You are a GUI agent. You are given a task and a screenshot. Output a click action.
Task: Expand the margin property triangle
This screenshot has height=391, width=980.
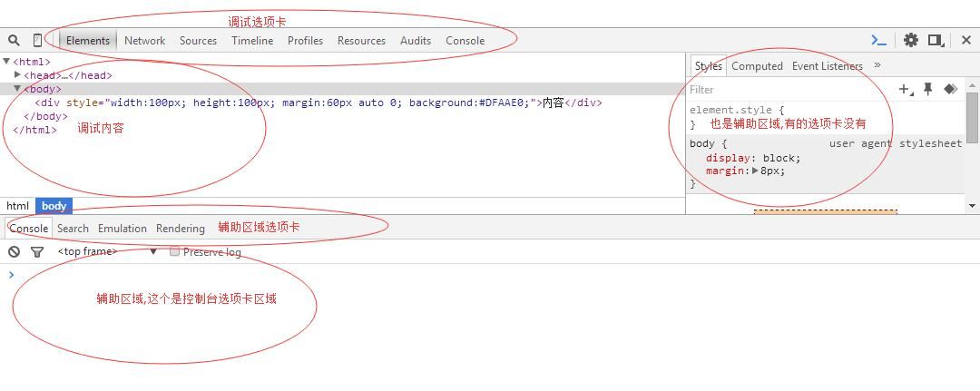[756, 171]
